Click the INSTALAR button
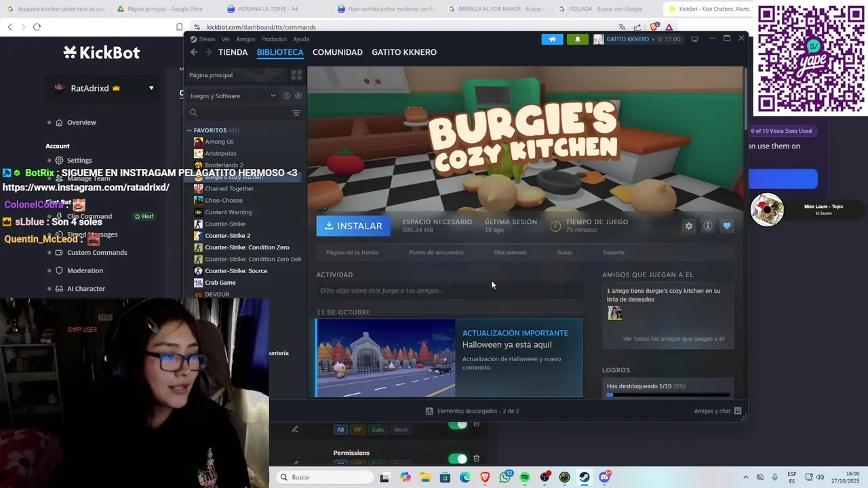The height and width of the screenshot is (488, 868). point(353,226)
